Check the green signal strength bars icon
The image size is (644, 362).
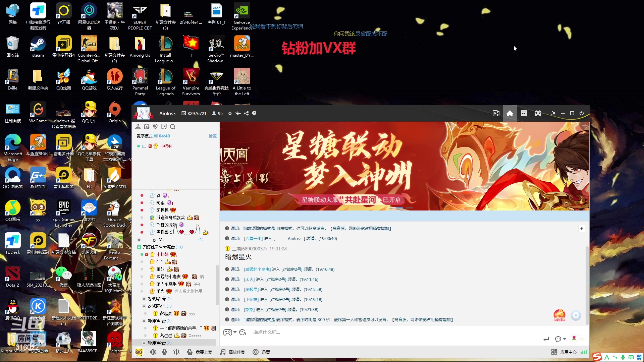click(x=584, y=352)
